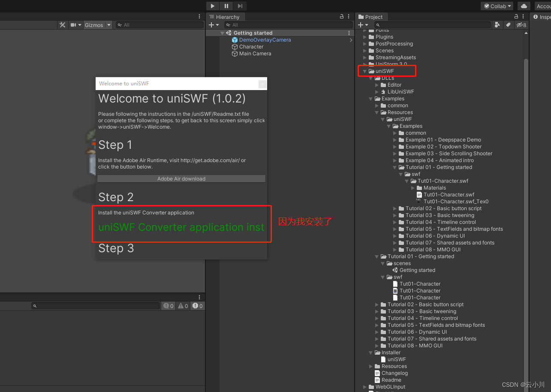Image resolution: width=551 pixels, height=392 pixels.
Task: Open the Console panel options menu
Action: (199, 297)
